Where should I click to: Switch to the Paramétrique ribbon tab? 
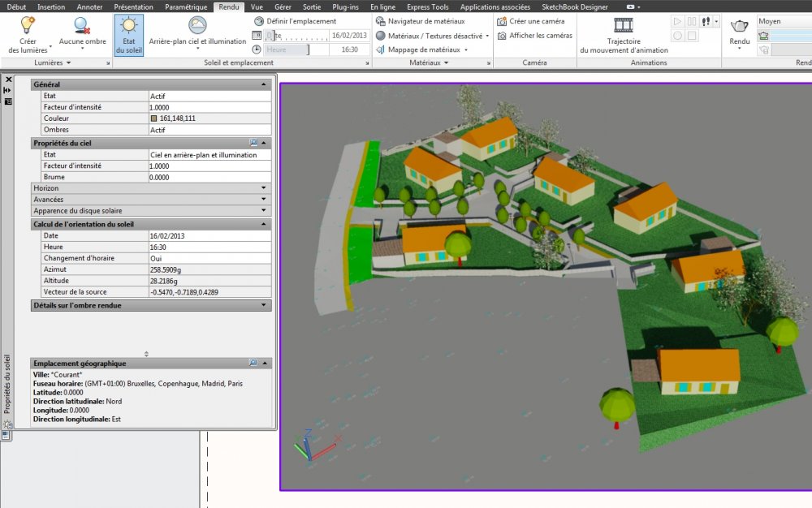[x=186, y=6]
